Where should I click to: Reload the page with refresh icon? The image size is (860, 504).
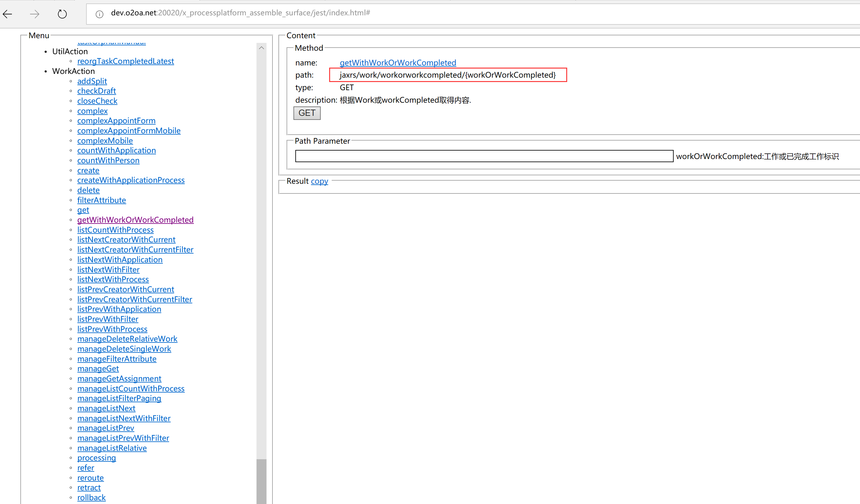(x=62, y=14)
